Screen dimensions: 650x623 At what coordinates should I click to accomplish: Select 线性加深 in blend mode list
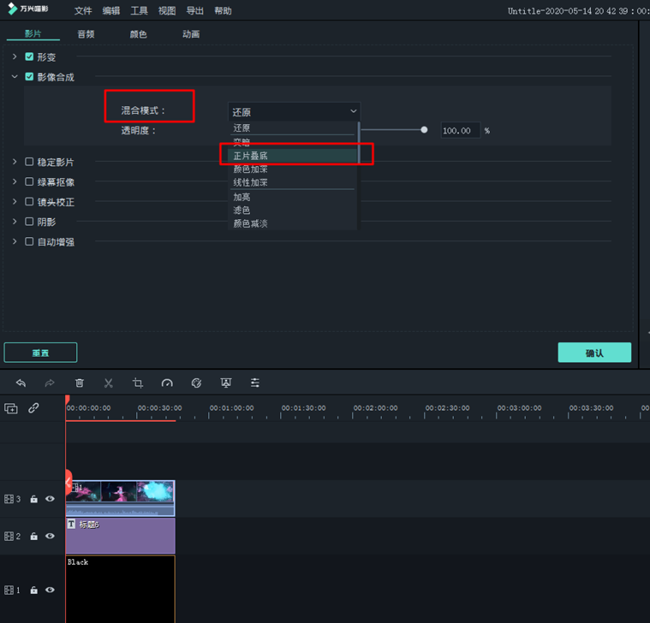coord(293,182)
